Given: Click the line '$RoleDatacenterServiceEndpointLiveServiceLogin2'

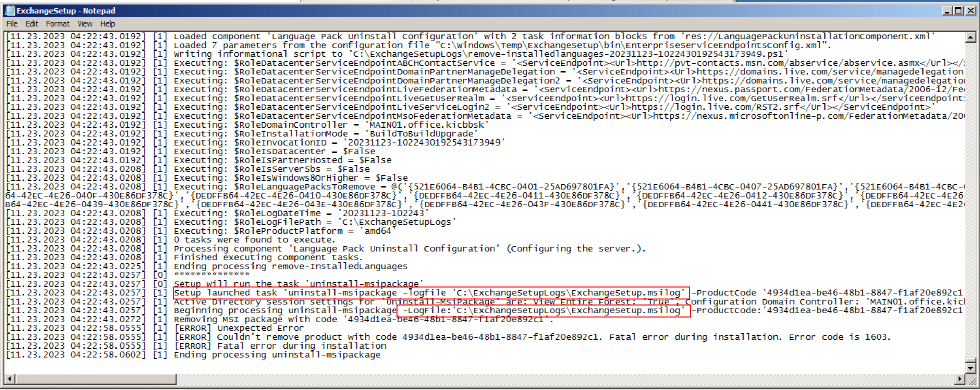Looking at the screenshot, I should click(x=470, y=107).
